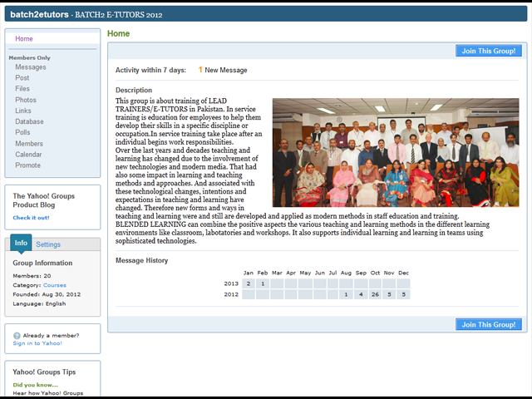532x399 pixels.
Task: Open August 2012 message count 1
Action: tap(346, 294)
